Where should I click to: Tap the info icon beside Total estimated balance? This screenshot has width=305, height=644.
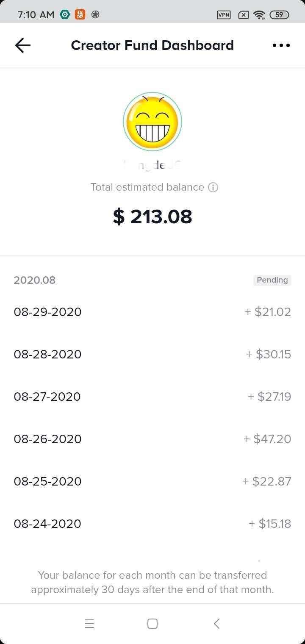coord(213,187)
